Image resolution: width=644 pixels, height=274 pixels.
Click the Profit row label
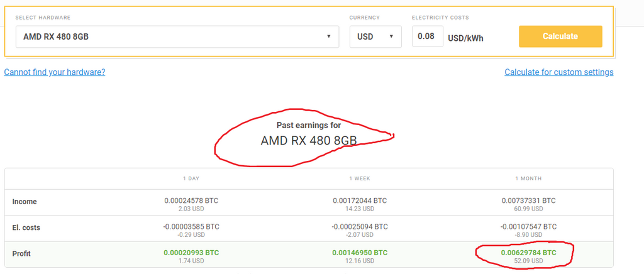pos(21,253)
